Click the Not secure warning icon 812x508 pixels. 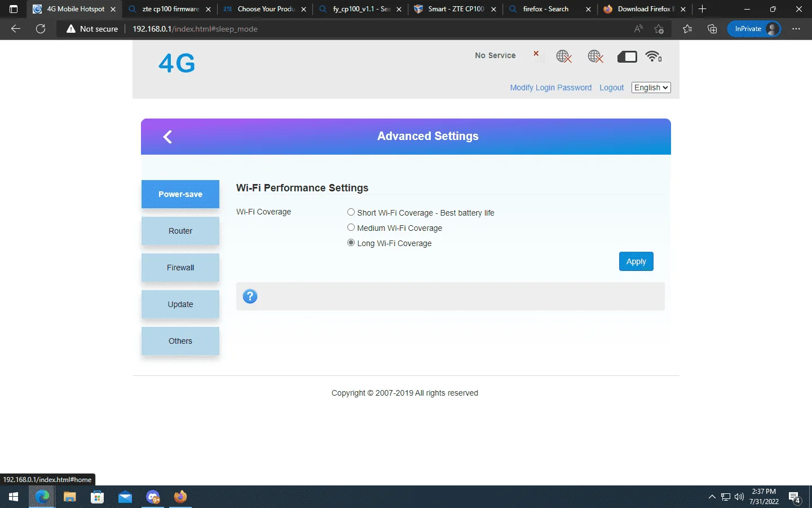71,29
